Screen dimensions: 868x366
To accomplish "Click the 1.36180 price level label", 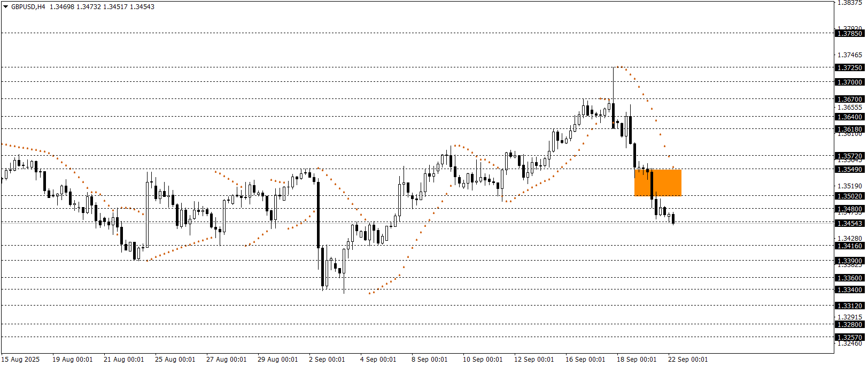I will pyautogui.click(x=849, y=129).
